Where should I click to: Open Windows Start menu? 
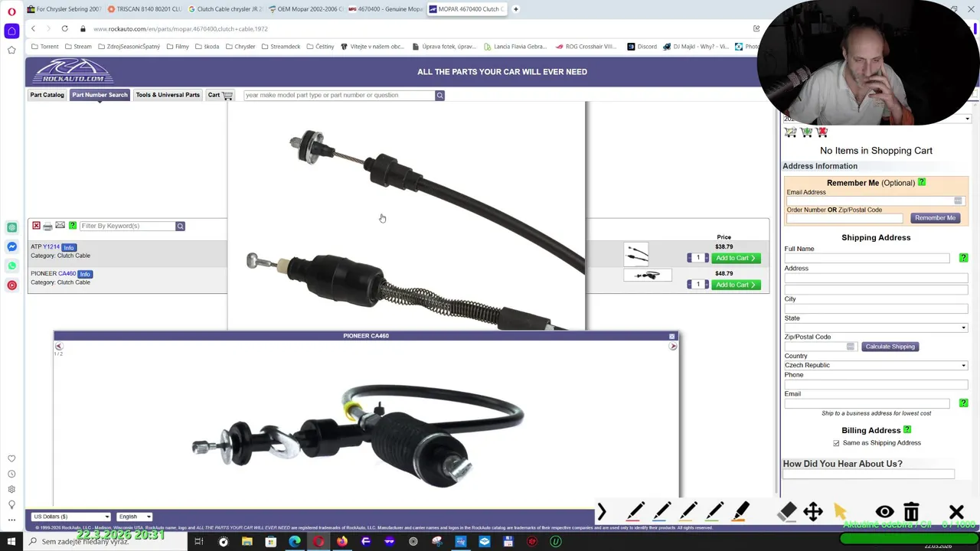pyautogui.click(x=11, y=542)
